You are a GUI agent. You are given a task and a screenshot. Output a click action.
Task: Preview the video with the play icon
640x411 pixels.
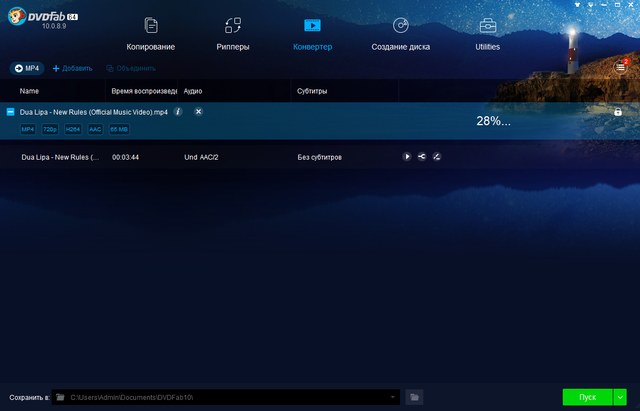407,157
